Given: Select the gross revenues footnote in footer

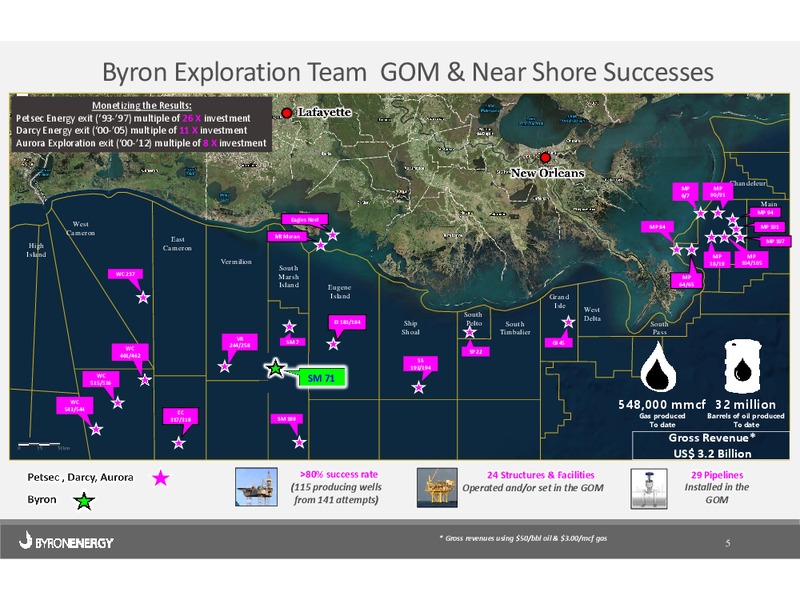Looking at the screenshot, I should coord(523,538).
